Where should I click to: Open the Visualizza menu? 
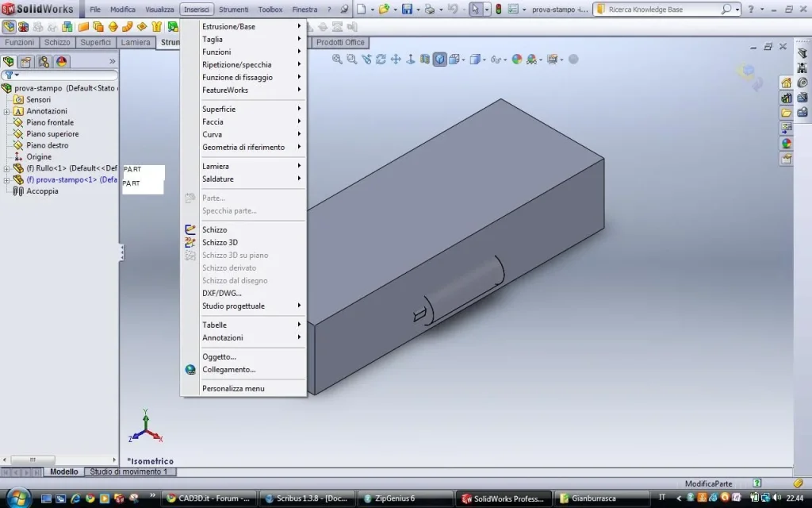click(159, 10)
